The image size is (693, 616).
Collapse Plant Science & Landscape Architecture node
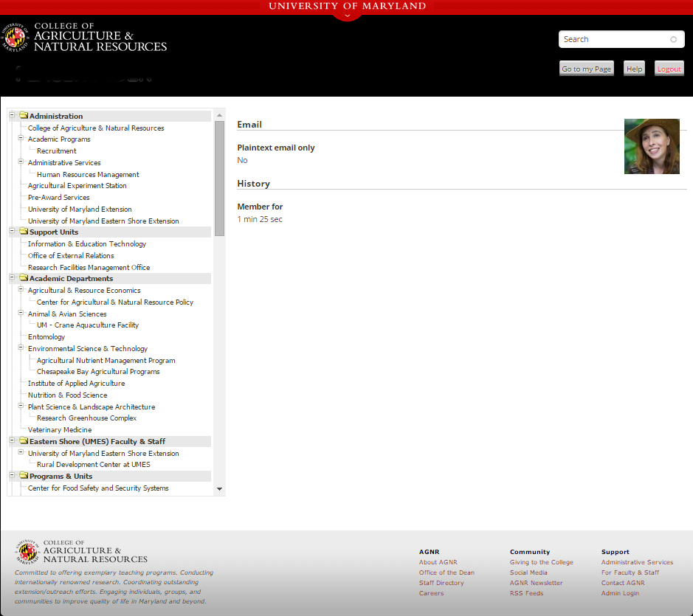(x=21, y=406)
